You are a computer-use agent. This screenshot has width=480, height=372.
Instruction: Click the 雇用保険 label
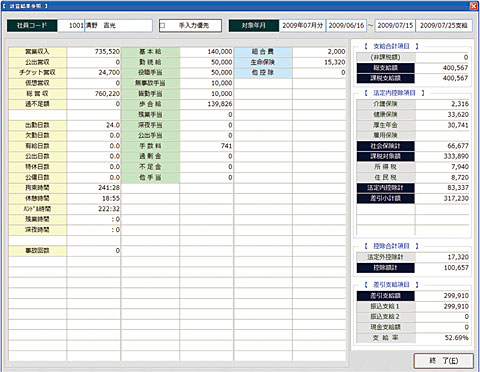386,135
